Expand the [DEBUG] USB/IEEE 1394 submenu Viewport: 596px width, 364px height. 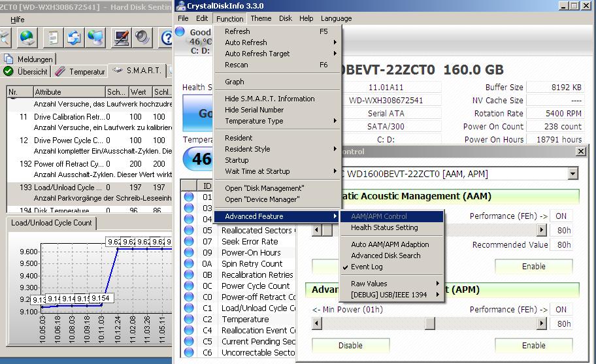click(x=392, y=295)
